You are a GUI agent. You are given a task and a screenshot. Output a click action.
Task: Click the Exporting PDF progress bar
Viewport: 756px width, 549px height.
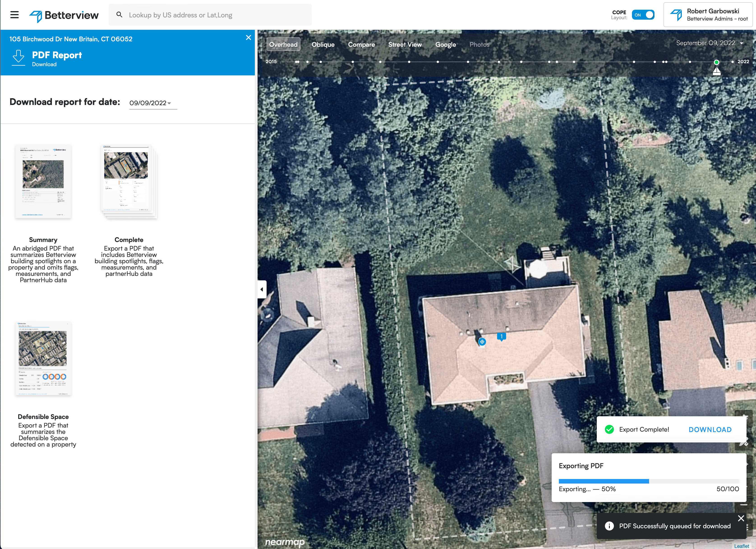coord(649,481)
